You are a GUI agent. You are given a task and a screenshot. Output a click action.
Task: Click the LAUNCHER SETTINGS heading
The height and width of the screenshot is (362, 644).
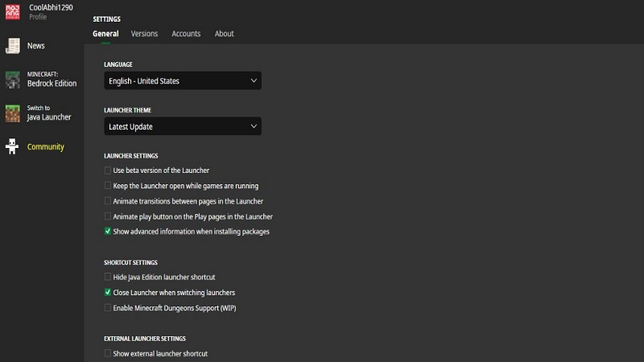[131, 155]
